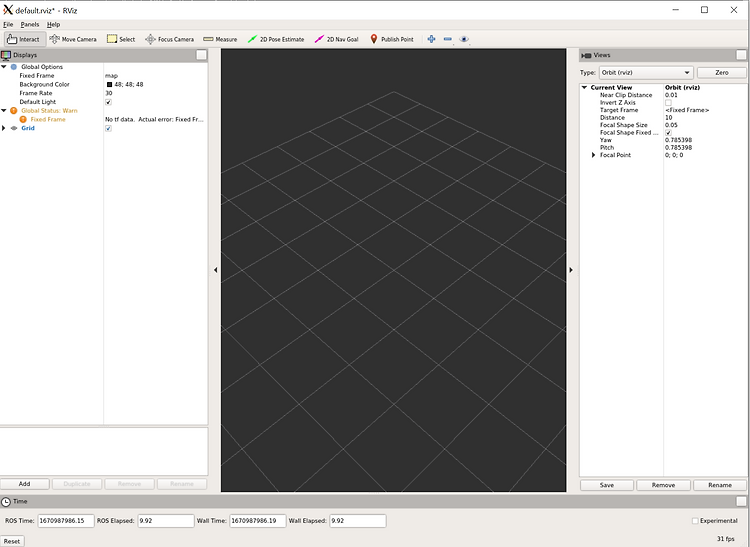Screen dimensions: 750x547
Task: Click the Wall Elapsed field
Action: (358, 521)
